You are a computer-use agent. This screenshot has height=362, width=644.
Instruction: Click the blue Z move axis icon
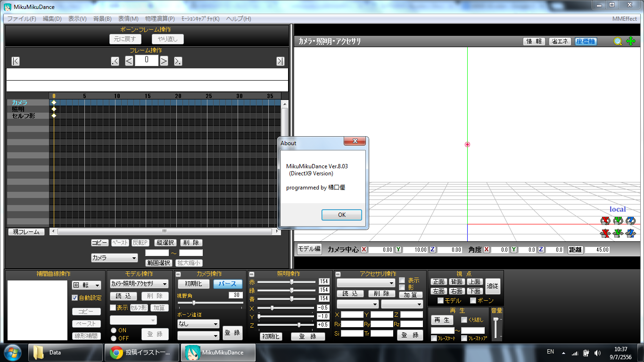(x=631, y=233)
